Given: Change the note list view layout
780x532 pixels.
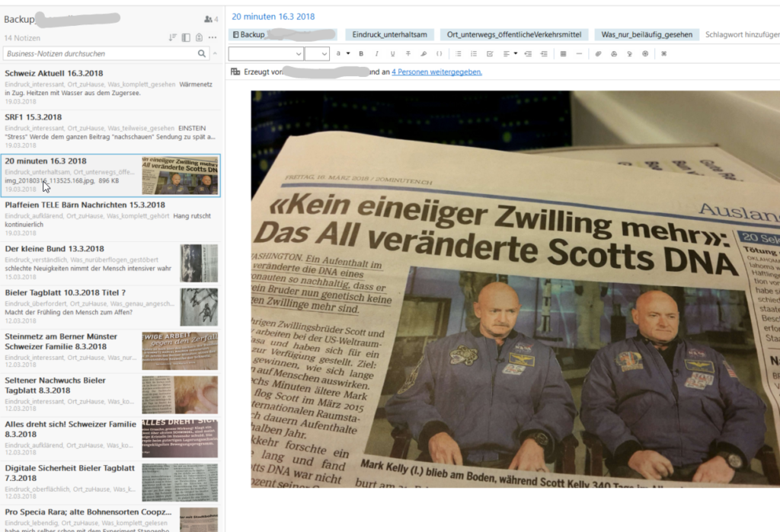Looking at the screenshot, I should (x=186, y=38).
